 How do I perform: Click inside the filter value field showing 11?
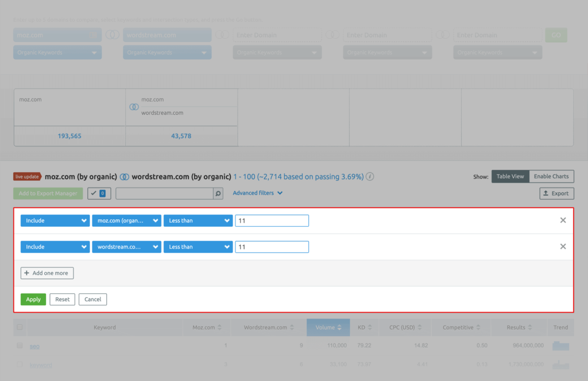click(x=272, y=220)
